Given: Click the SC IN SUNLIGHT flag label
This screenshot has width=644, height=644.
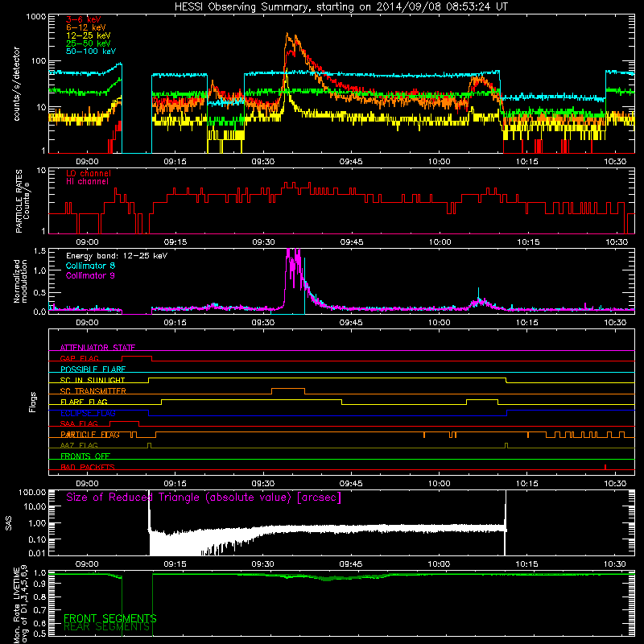Looking at the screenshot, I should [x=93, y=380].
